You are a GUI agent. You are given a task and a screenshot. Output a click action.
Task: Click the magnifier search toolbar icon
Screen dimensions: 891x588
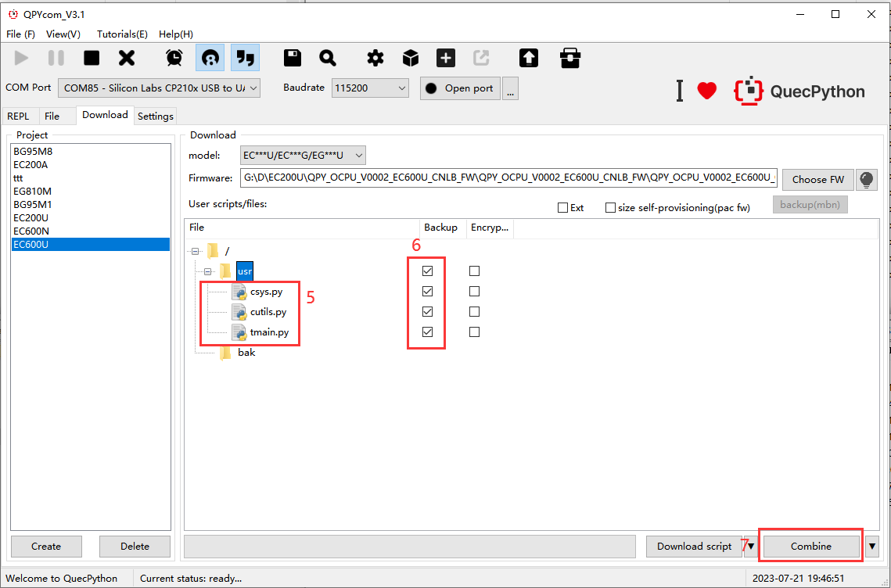click(x=328, y=58)
